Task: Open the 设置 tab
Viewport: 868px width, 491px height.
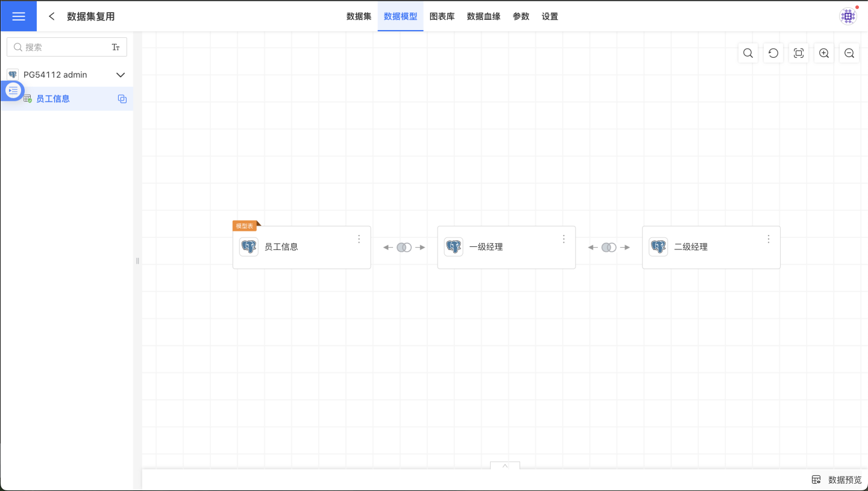Action: pos(550,16)
